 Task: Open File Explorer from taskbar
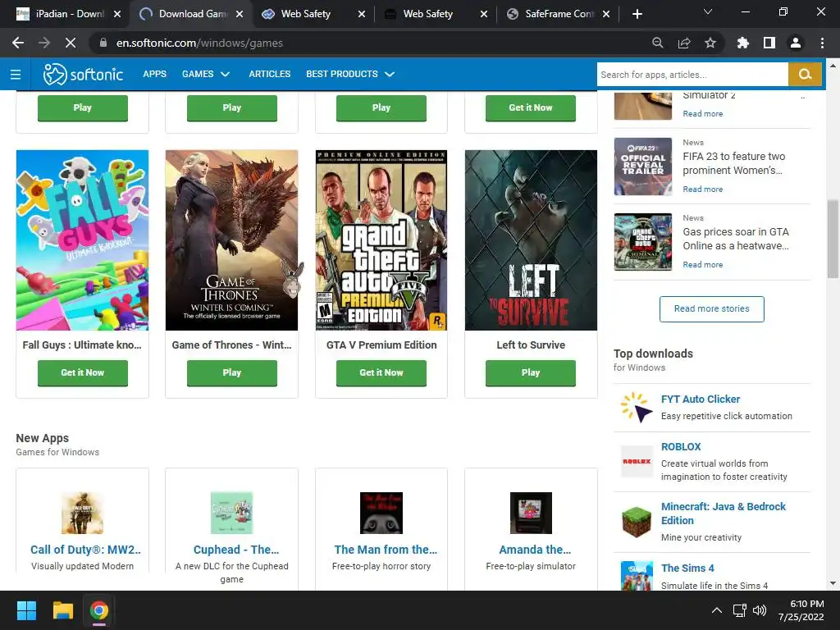62,610
